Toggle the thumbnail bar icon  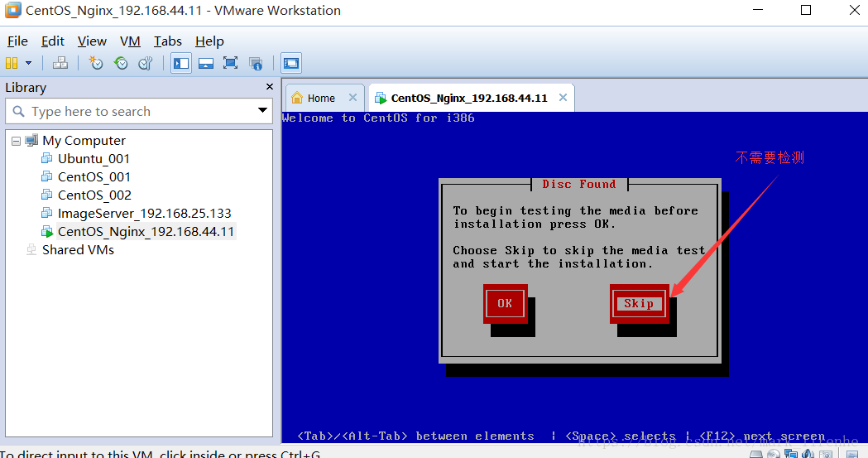point(206,63)
